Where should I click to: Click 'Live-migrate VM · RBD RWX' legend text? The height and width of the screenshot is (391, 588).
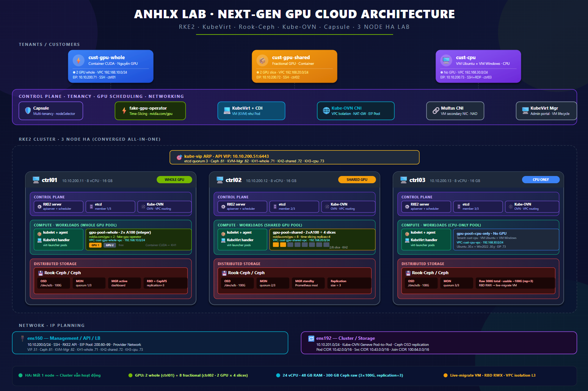coord(476,375)
